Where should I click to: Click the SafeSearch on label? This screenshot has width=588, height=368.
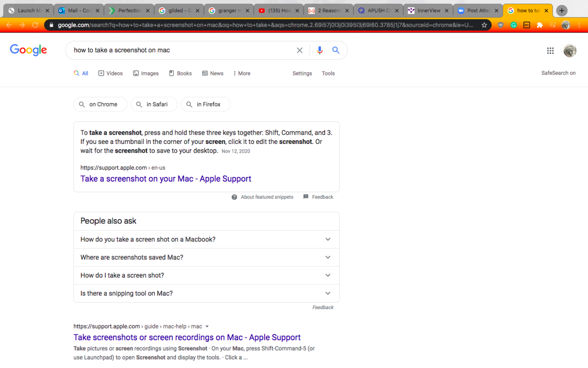(559, 73)
